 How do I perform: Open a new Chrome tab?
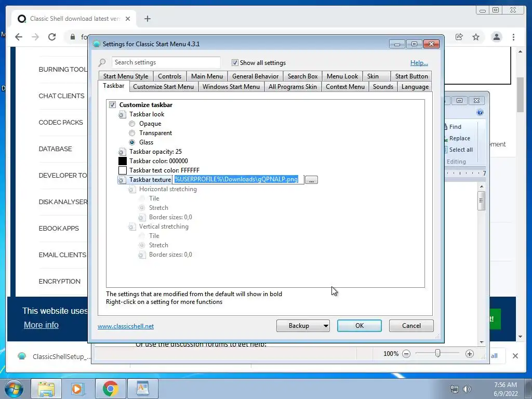point(147,19)
